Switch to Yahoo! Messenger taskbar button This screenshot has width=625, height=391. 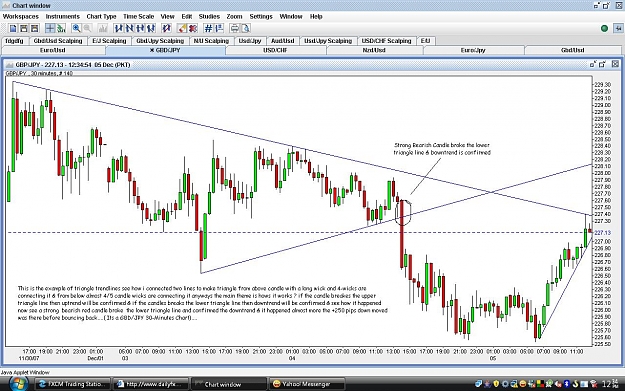[307, 384]
